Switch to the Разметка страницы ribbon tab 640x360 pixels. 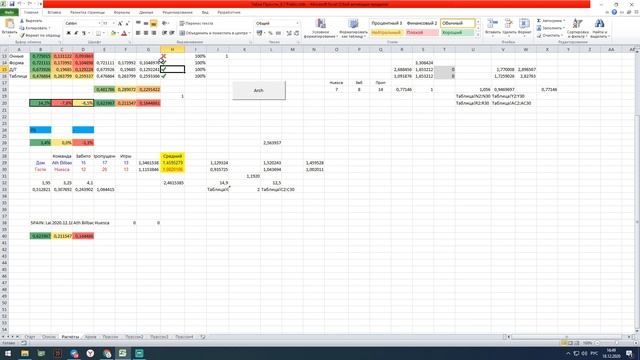click(x=87, y=13)
